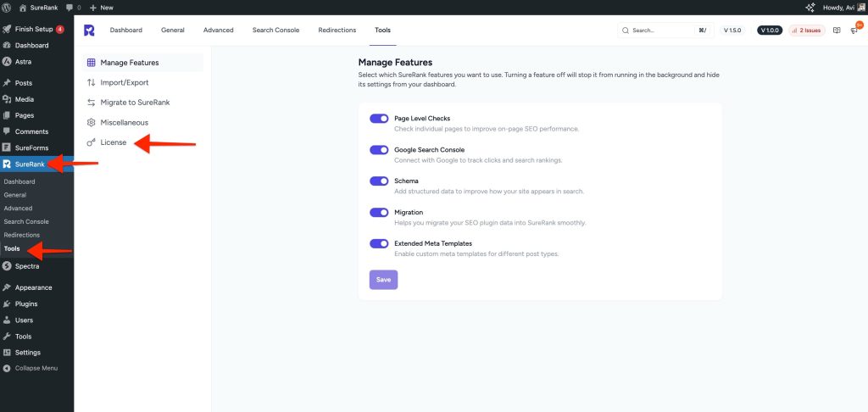
Task: Click the V 1.0.0 dark version badge
Action: pyautogui.click(x=770, y=31)
